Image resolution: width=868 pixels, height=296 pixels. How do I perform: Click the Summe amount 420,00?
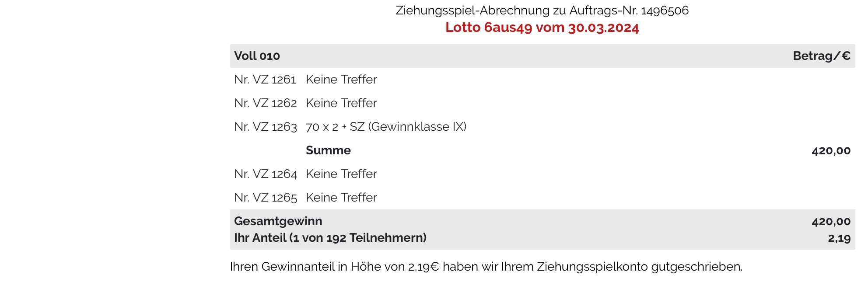(x=831, y=151)
